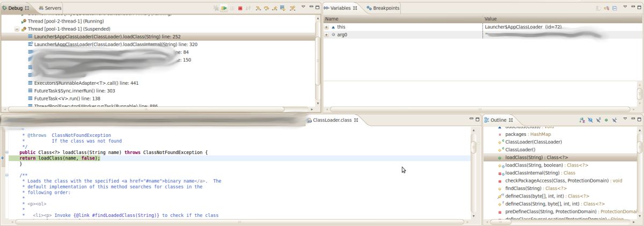Screen dimensions: 644x226
Task: Click the Step Into icon
Action: point(258,8)
